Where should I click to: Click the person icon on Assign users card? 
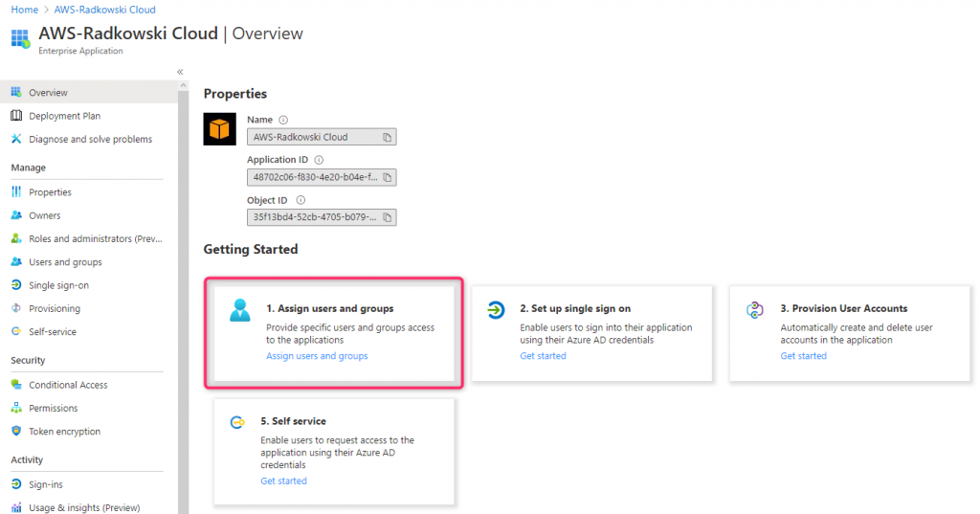pyautogui.click(x=240, y=311)
